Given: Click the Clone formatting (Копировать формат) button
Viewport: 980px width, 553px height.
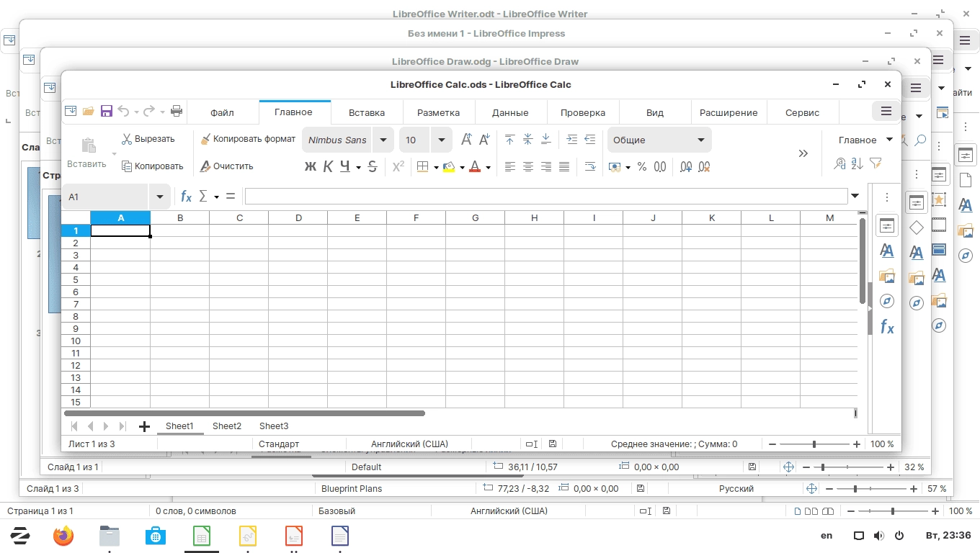Looking at the screenshot, I should click(x=248, y=139).
